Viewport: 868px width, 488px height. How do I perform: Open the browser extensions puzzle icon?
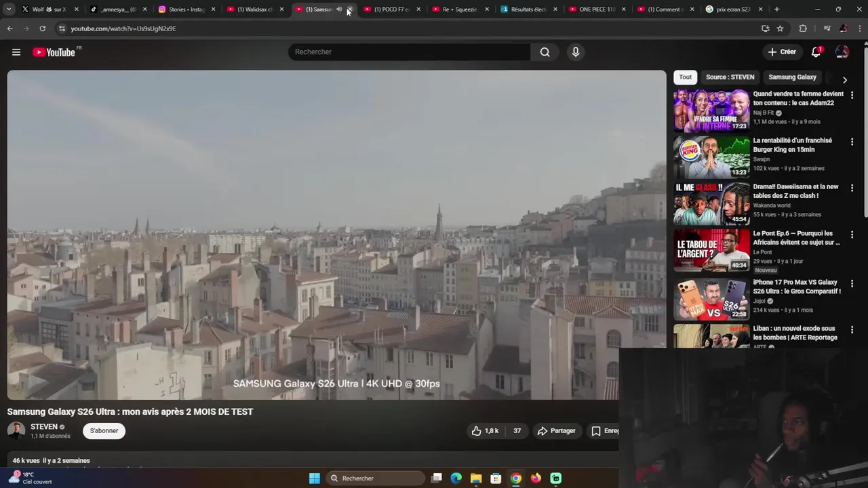(803, 28)
